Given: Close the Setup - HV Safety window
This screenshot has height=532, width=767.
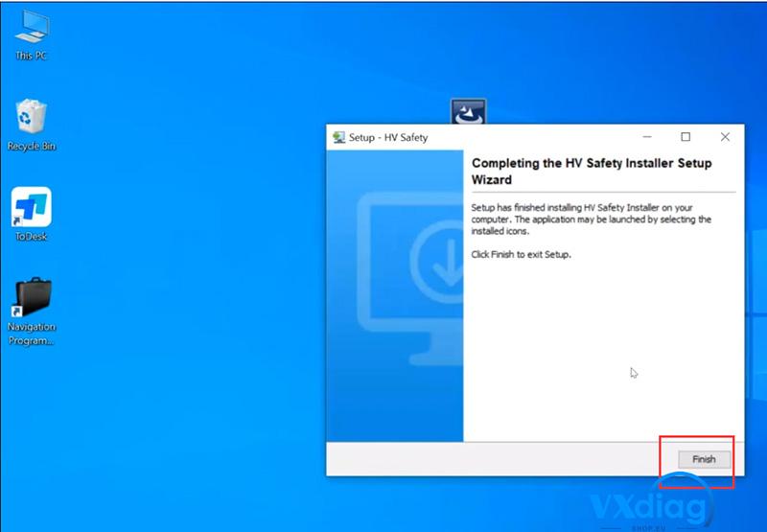Looking at the screenshot, I should click(x=725, y=137).
